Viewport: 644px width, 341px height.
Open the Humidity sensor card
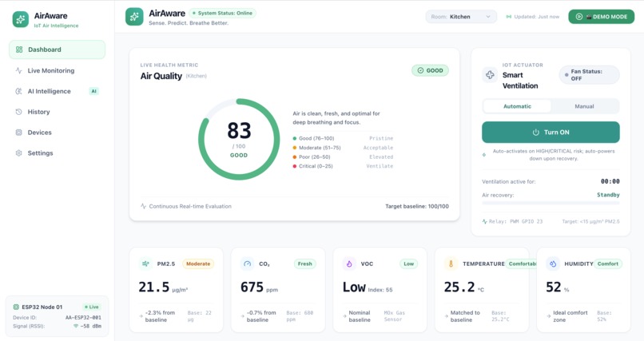click(x=583, y=290)
